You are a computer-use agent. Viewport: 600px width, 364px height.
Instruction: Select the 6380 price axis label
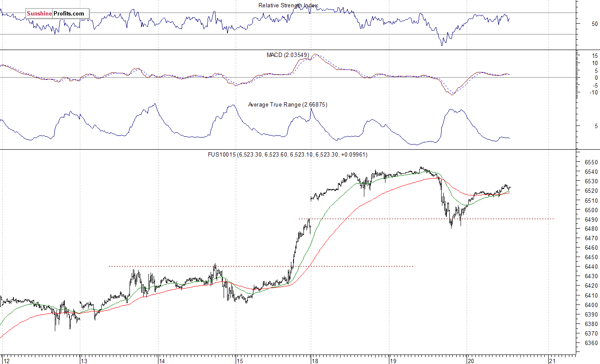[591, 324]
